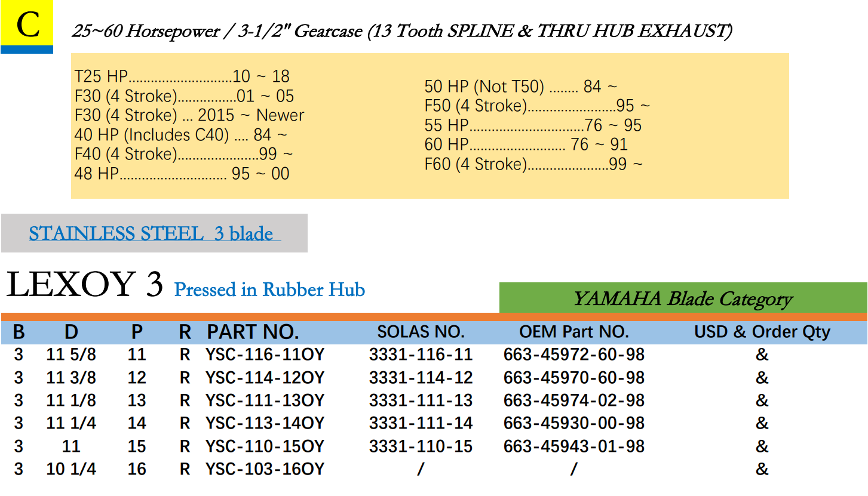This screenshot has height=496, width=868.
Task: Select the PART NO. column header
Action: pyautogui.click(x=253, y=332)
